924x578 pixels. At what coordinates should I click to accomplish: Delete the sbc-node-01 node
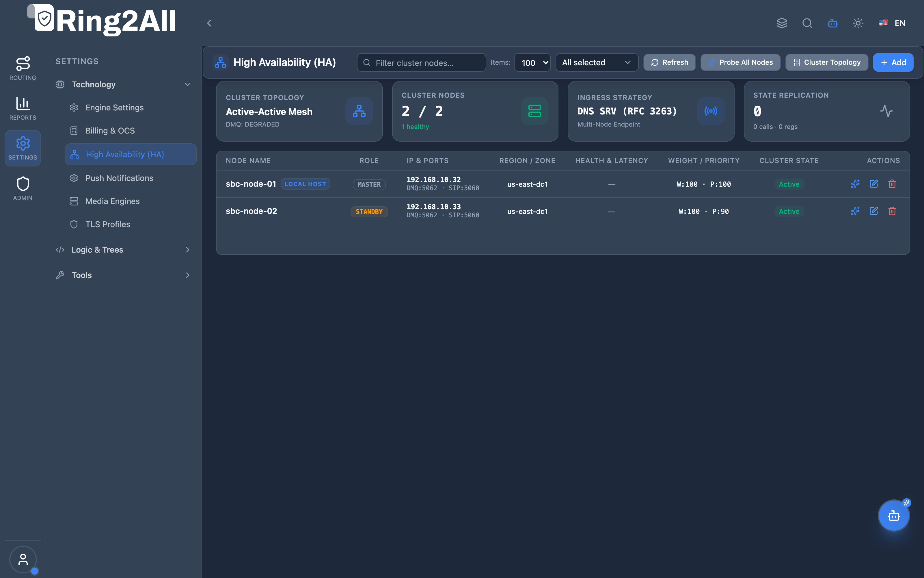pyautogui.click(x=892, y=184)
